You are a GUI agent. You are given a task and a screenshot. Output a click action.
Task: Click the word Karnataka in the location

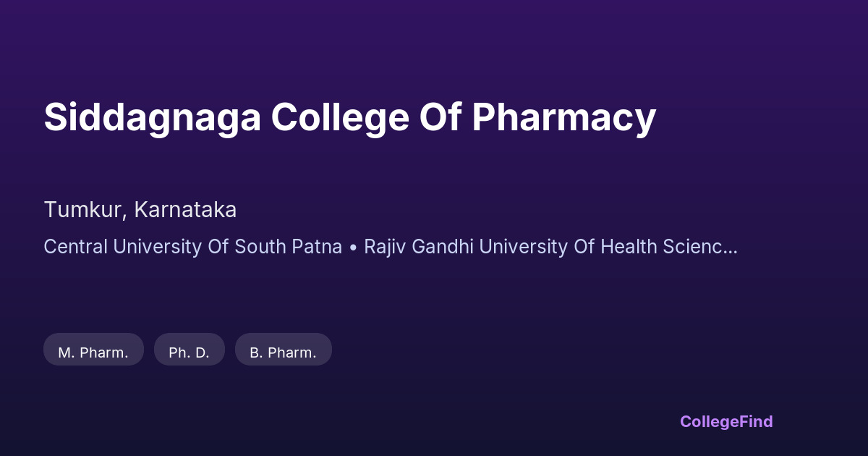coord(186,210)
